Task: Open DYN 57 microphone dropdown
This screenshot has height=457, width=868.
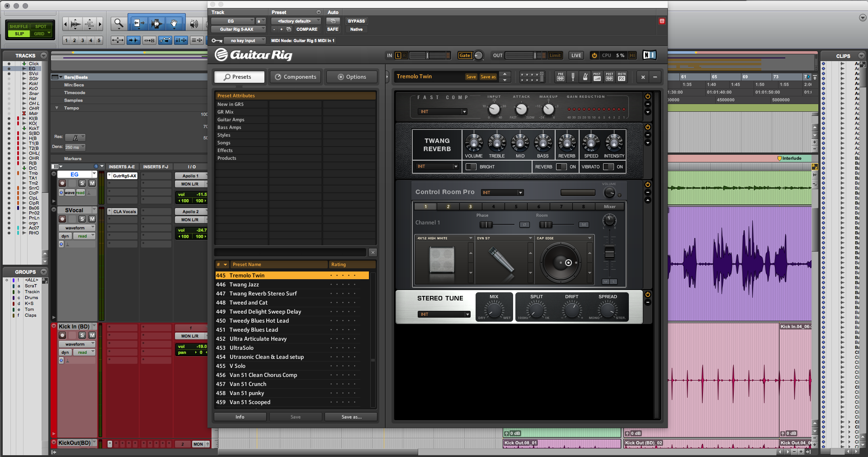Action: tap(504, 238)
